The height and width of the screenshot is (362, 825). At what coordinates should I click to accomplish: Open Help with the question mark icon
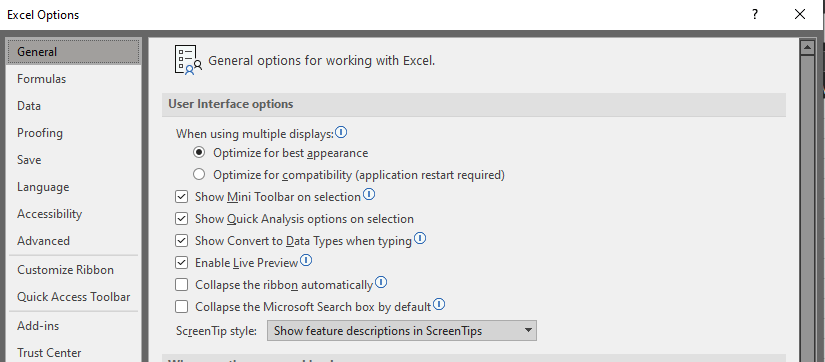click(755, 14)
